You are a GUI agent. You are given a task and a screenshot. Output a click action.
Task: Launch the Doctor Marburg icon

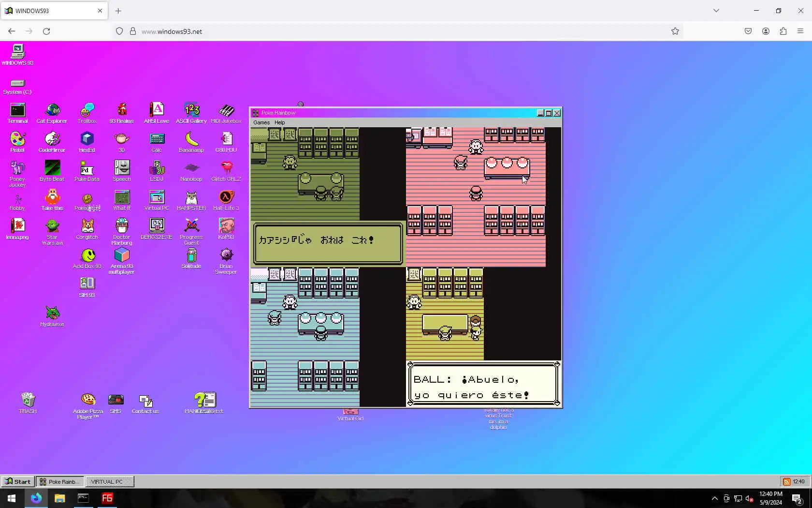(x=122, y=232)
